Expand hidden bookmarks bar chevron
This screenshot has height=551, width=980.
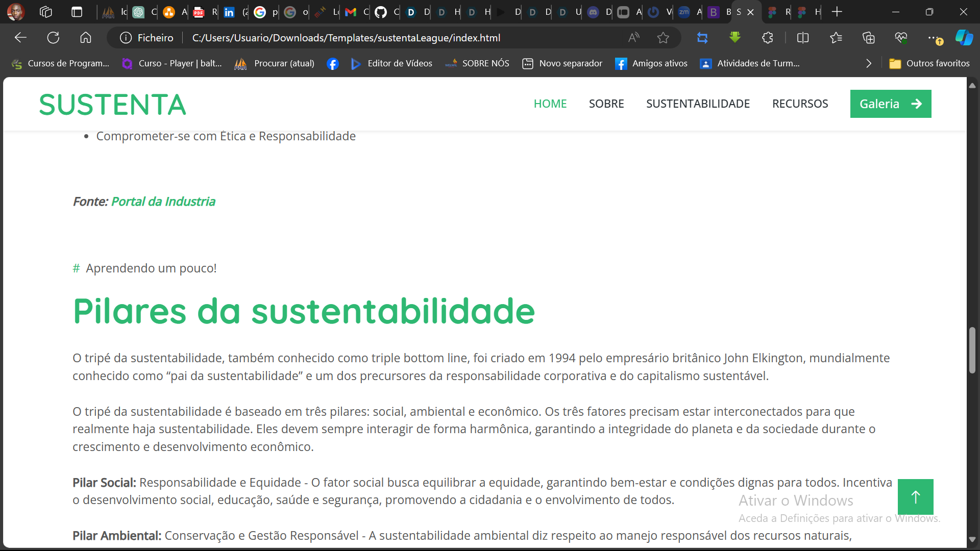point(869,63)
